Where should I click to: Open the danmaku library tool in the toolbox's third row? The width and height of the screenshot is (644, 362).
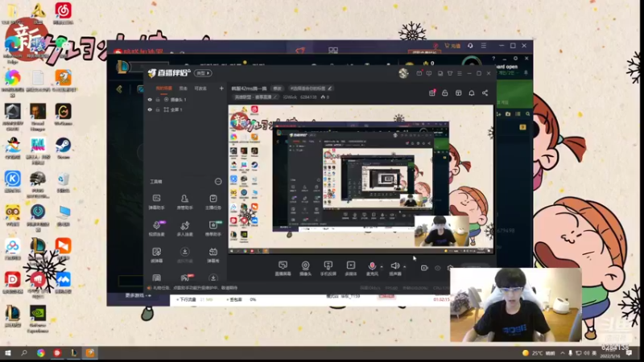coord(213,254)
